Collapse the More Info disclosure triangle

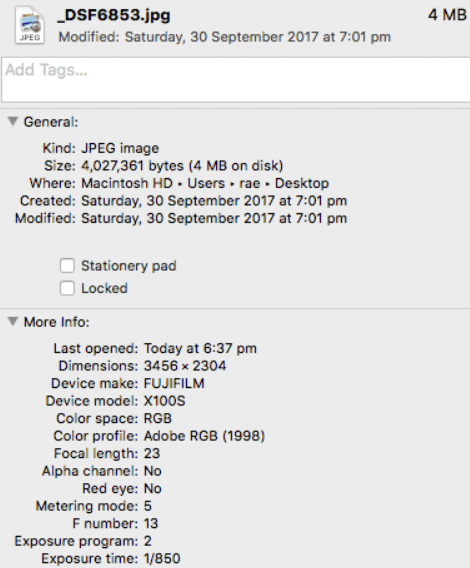point(13,321)
